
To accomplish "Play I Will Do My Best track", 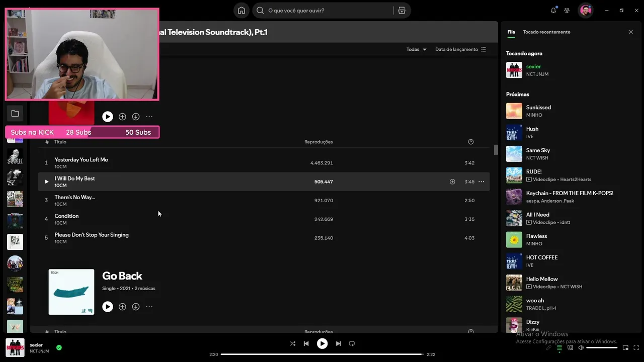I will point(46,182).
